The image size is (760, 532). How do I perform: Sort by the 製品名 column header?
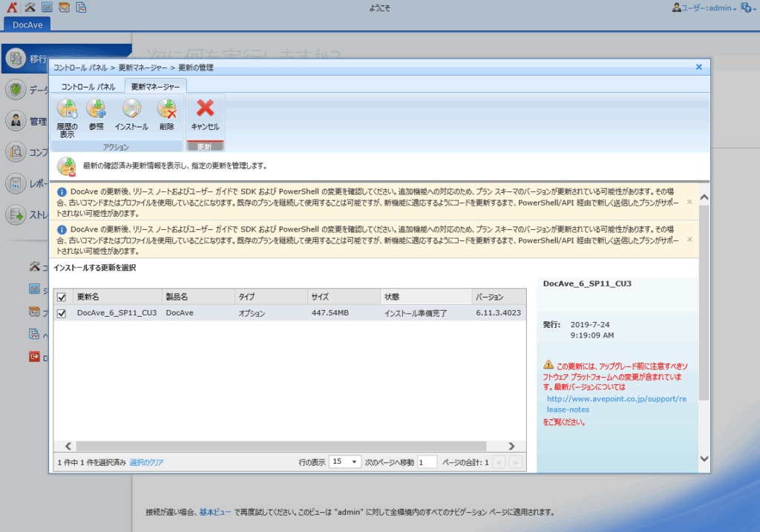click(x=198, y=297)
